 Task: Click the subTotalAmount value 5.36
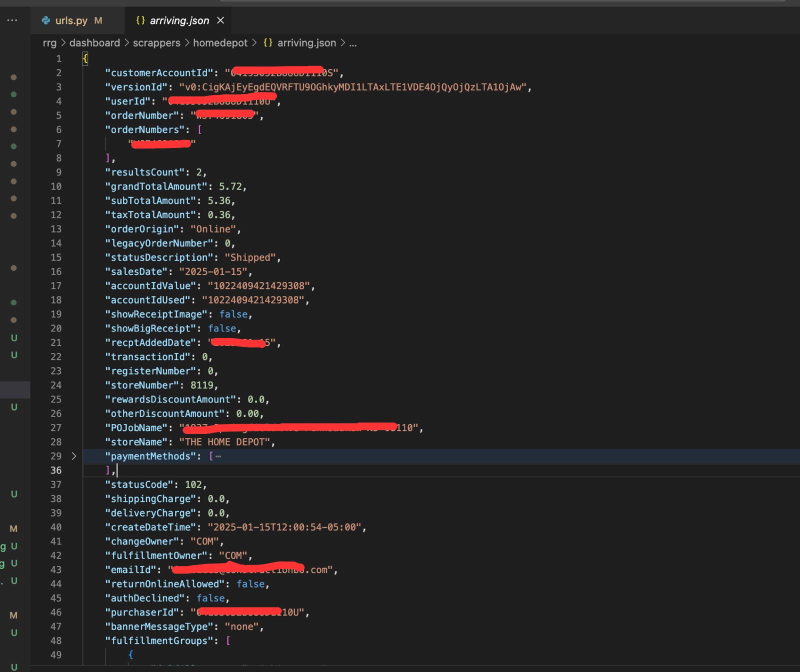(x=219, y=200)
